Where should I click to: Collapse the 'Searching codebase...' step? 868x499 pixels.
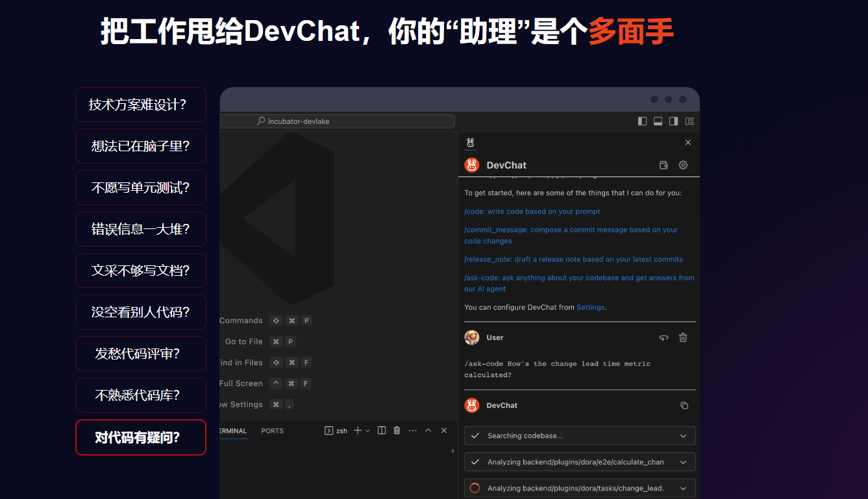(x=683, y=435)
